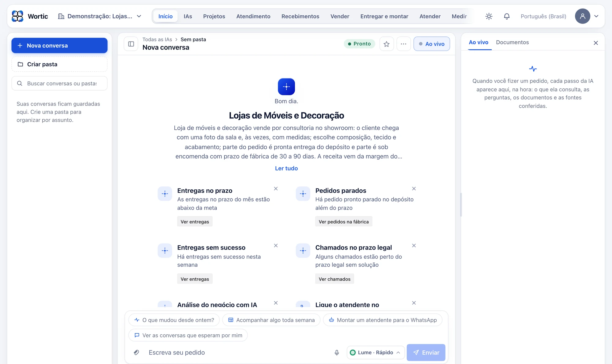Collapse sidebar using panel toggle icon
612x364 pixels.
pyautogui.click(x=131, y=44)
